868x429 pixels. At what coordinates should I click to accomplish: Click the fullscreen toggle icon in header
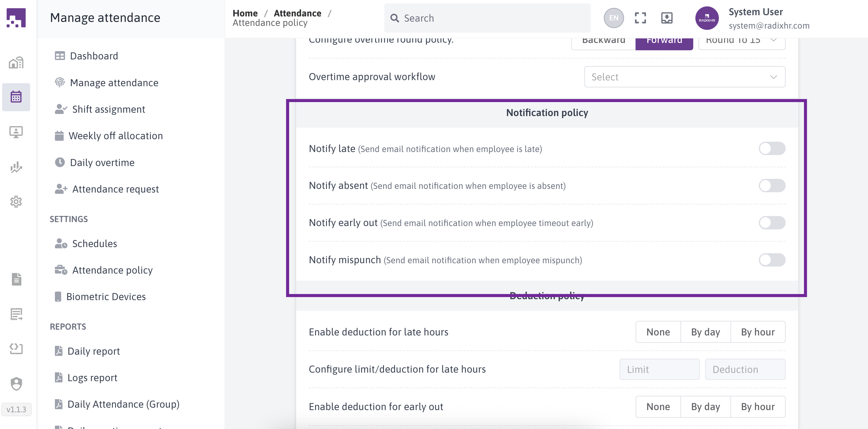tap(640, 18)
